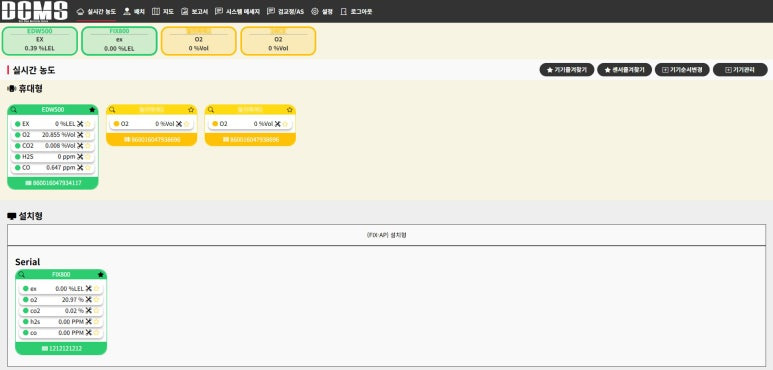The height and width of the screenshot is (370, 773).
Task: Favorite the EDW500 H2S sensor star
Action: click(x=88, y=157)
